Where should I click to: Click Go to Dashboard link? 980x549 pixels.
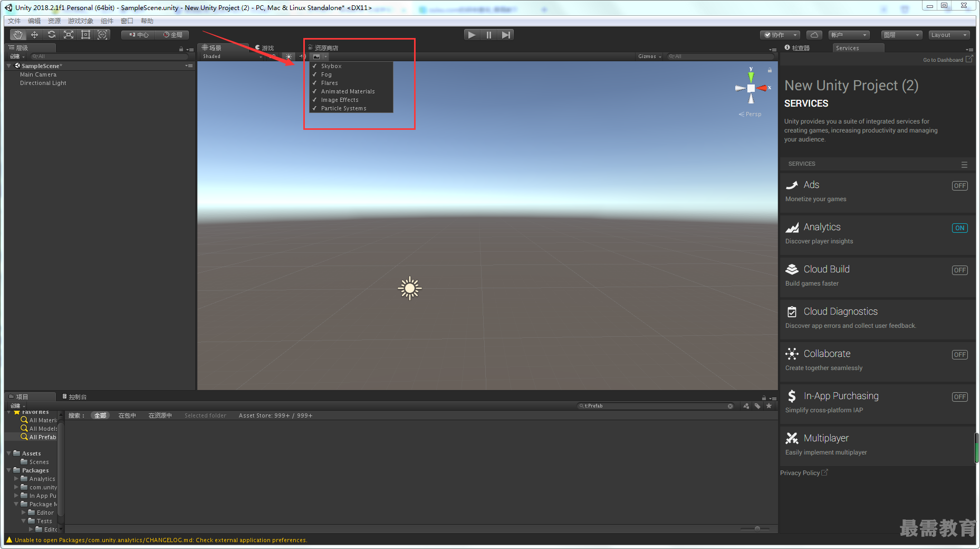[948, 60]
